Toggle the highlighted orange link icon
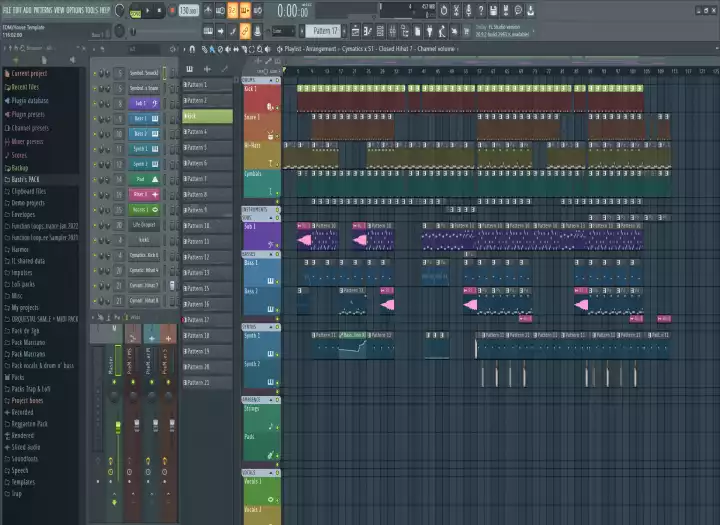The height and width of the screenshot is (525, 720). [245, 31]
